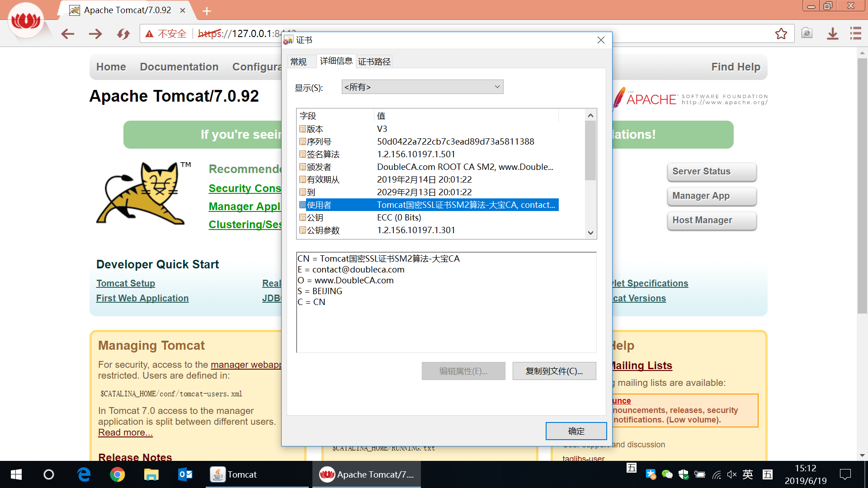Click the browser back arrow icon
The image size is (868, 488).
pyautogui.click(x=68, y=34)
